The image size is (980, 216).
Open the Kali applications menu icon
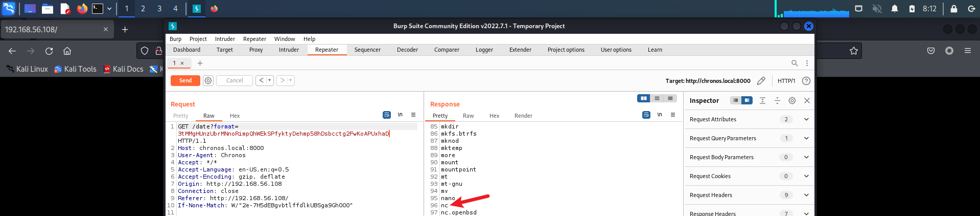pos(9,9)
